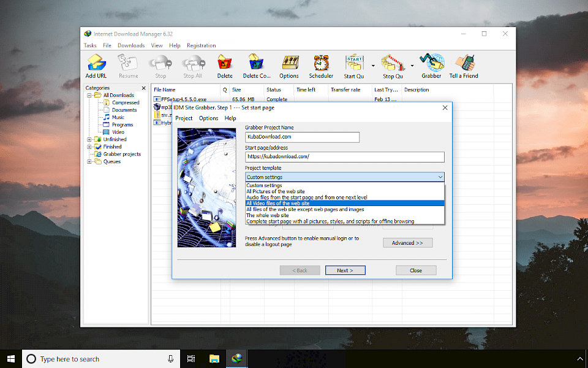Open the Windows Start button
Viewport: 588px width, 368px height.
pos(11,359)
